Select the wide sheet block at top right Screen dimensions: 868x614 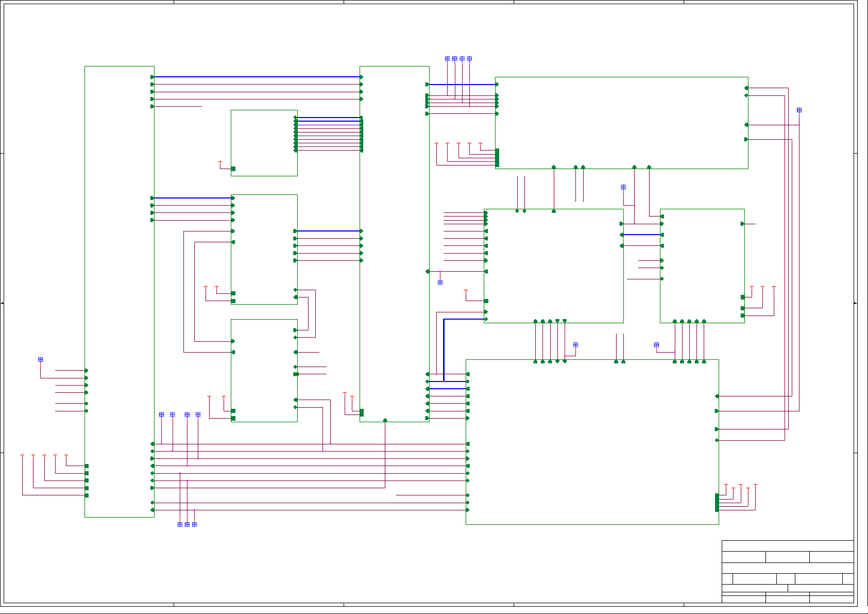pyautogui.click(x=621, y=123)
